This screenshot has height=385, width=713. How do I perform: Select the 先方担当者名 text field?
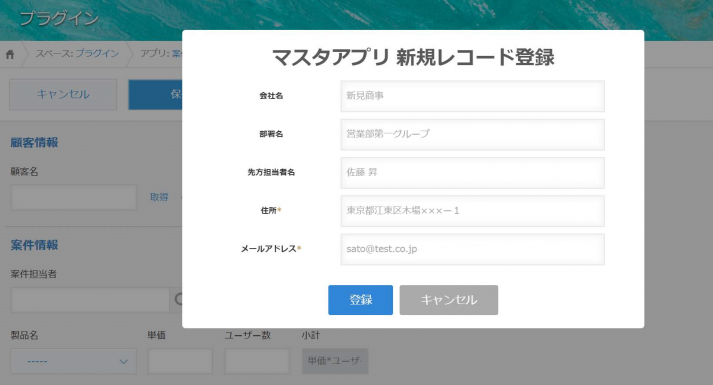[x=472, y=172]
